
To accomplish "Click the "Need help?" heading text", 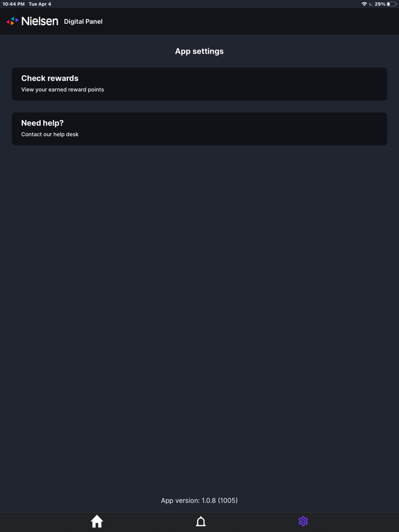I will [x=42, y=123].
